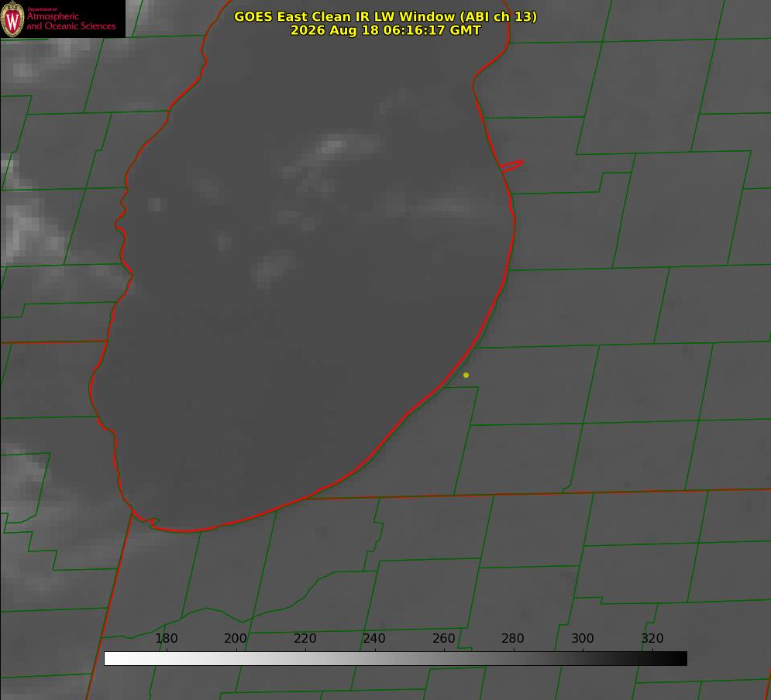Click the 200 label on the colorbar
771x700 pixels.
[236, 638]
